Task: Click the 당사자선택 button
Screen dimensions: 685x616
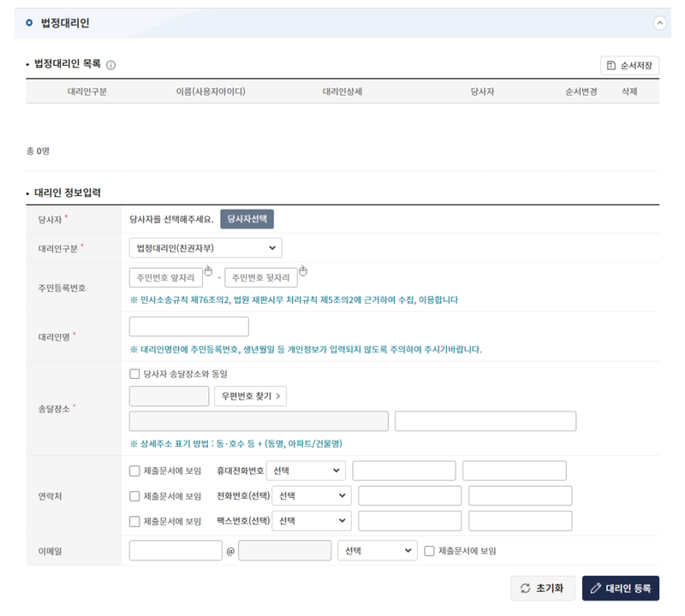Action: tap(247, 219)
